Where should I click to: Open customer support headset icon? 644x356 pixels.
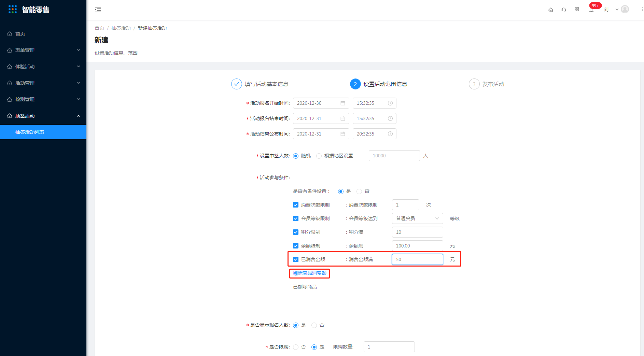point(564,10)
